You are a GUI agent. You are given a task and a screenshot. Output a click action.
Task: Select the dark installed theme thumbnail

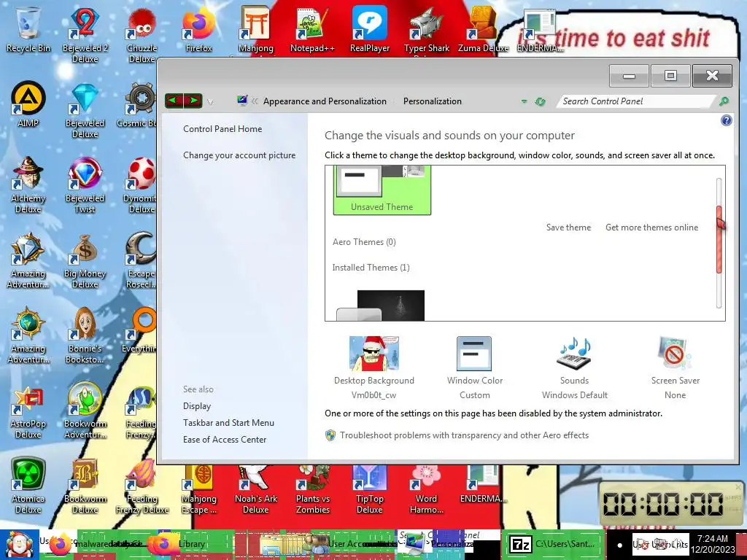[x=381, y=306]
